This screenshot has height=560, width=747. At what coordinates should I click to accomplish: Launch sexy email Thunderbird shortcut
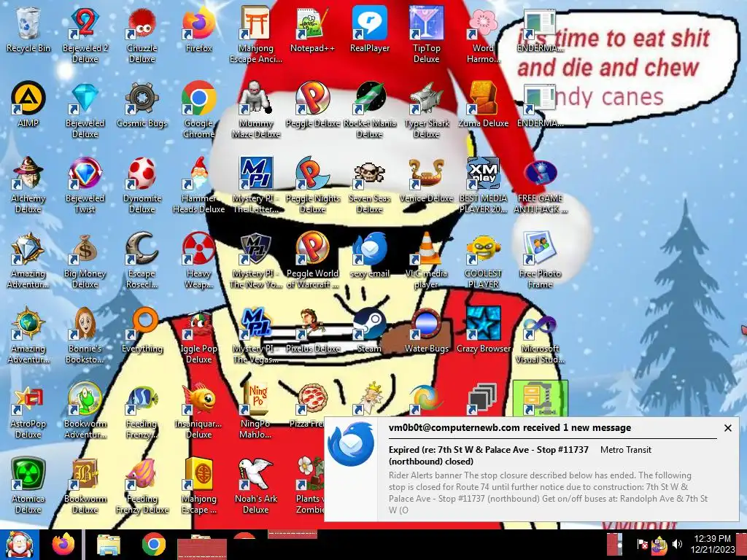tap(370, 255)
